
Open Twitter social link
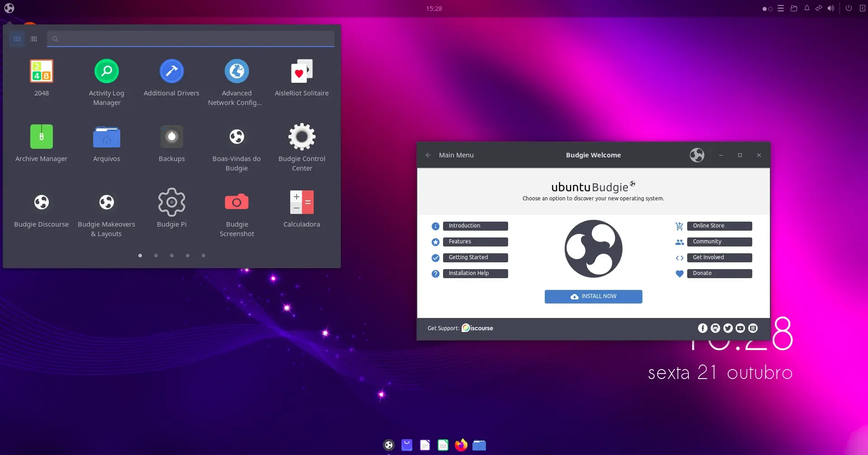(x=728, y=328)
